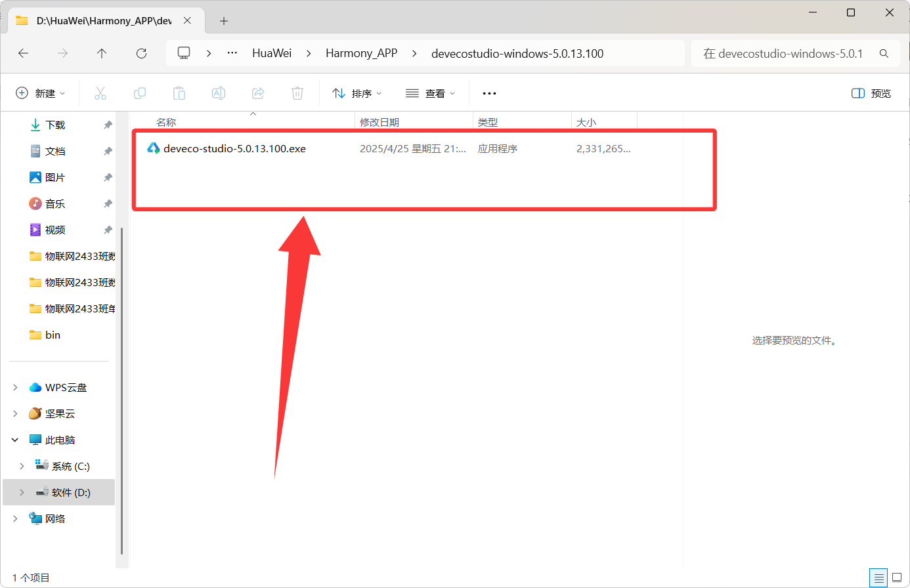Screen dimensions: 910x588
Task: Click the navigation pane vertical scrollbar
Action: [121, 390]
